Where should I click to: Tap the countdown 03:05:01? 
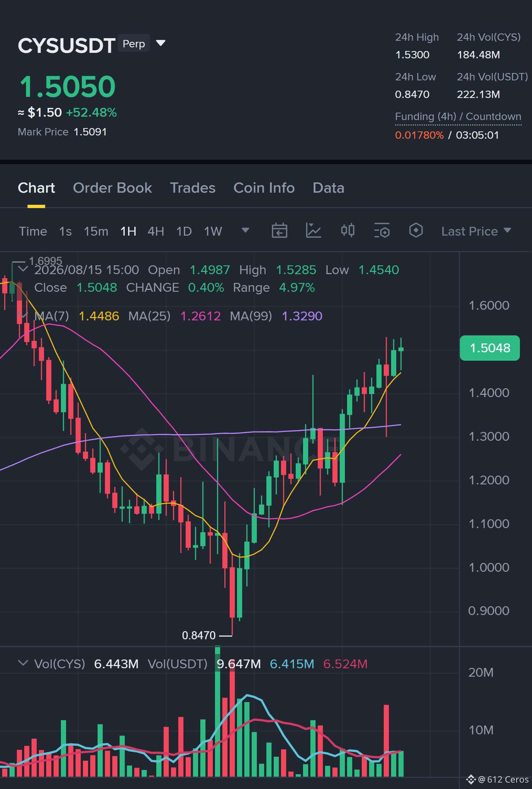477,135
